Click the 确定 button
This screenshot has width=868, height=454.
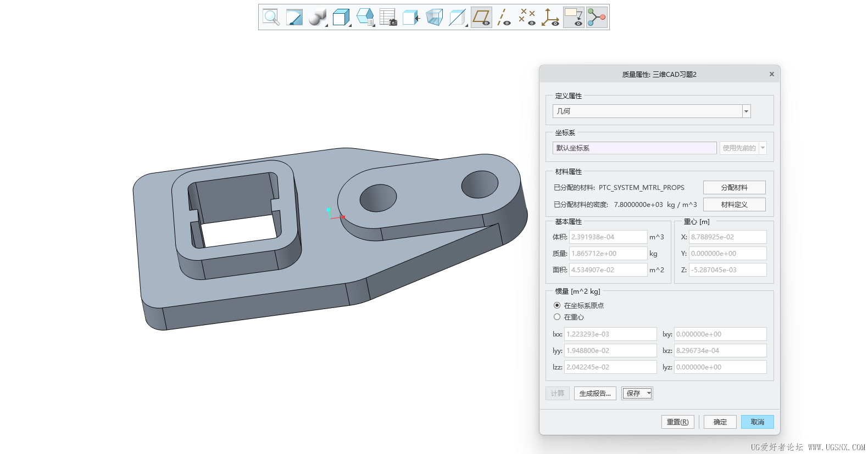coord(720,422)
